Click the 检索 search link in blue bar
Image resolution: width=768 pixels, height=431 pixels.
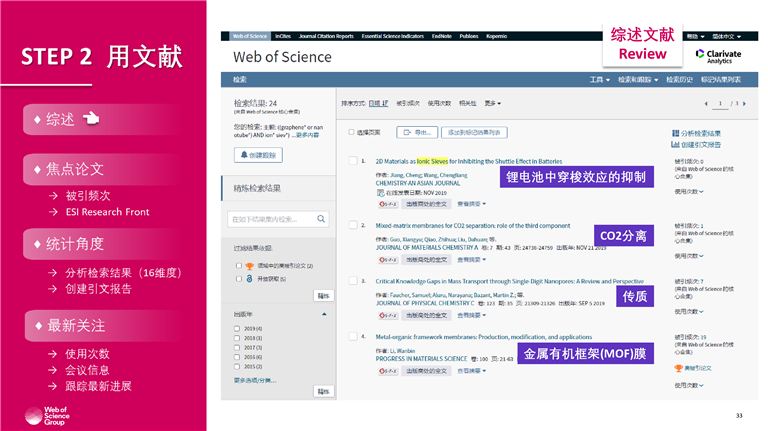coord(240,79)
